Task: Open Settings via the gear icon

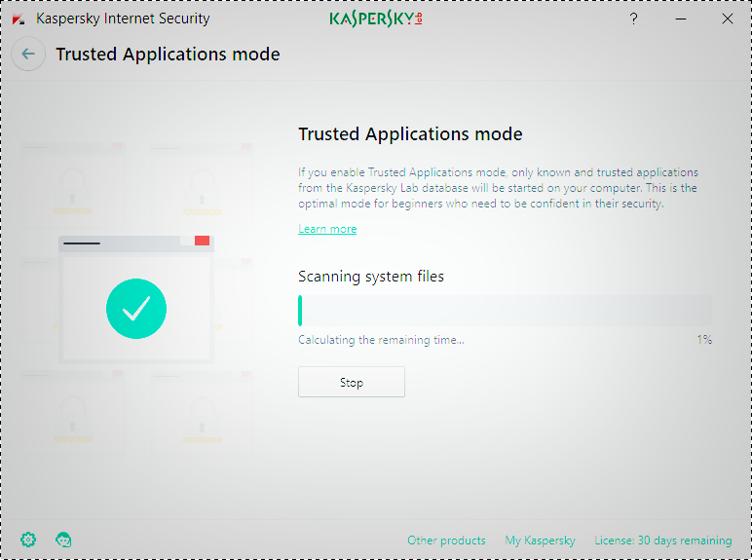Action: 28,540
